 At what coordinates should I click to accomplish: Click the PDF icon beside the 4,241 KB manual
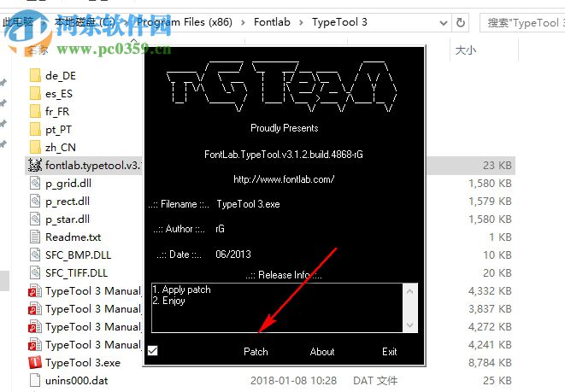point(35,345)
